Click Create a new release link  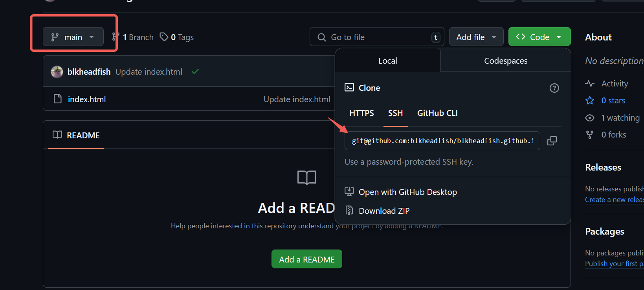[615, 200]
